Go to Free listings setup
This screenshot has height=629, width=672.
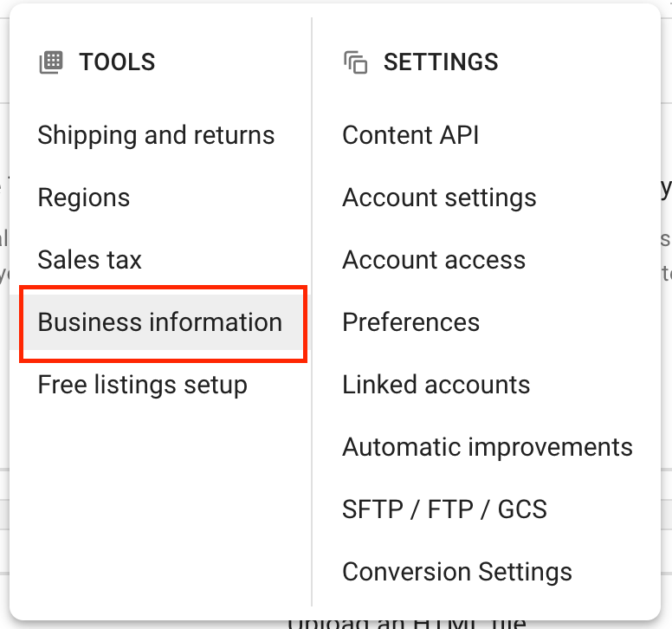tap(142, 385)
